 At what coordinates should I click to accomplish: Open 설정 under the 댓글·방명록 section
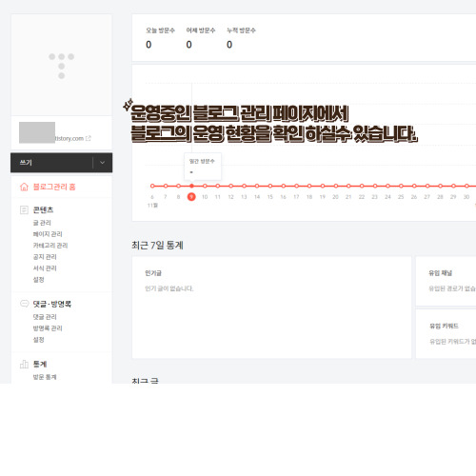[38, 340]
